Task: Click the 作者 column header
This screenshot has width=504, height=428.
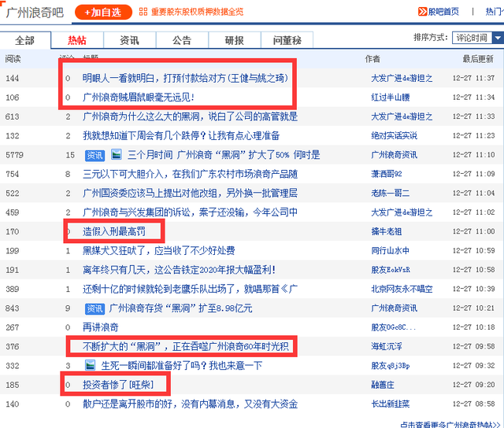Action: (x=372, y=59)
